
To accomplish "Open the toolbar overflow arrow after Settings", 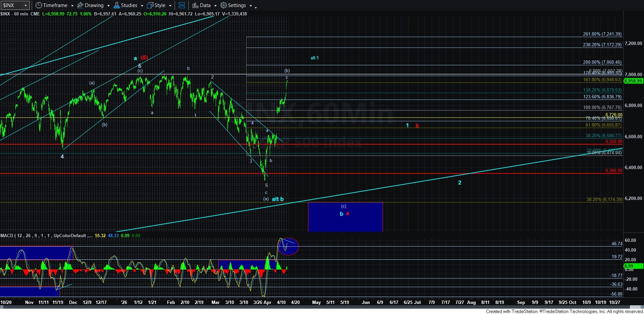I will tap(256, 7).
